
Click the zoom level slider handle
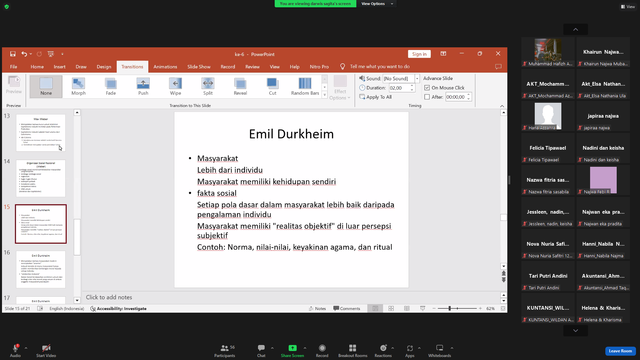(449, 309)
